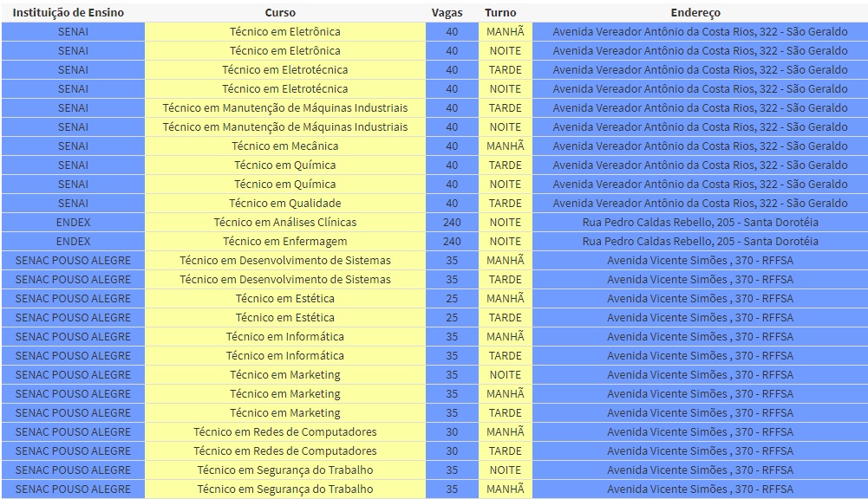
Task: Select the TARDE shift cell for Técnico em Qualidade
Action: tap(505, 203)
